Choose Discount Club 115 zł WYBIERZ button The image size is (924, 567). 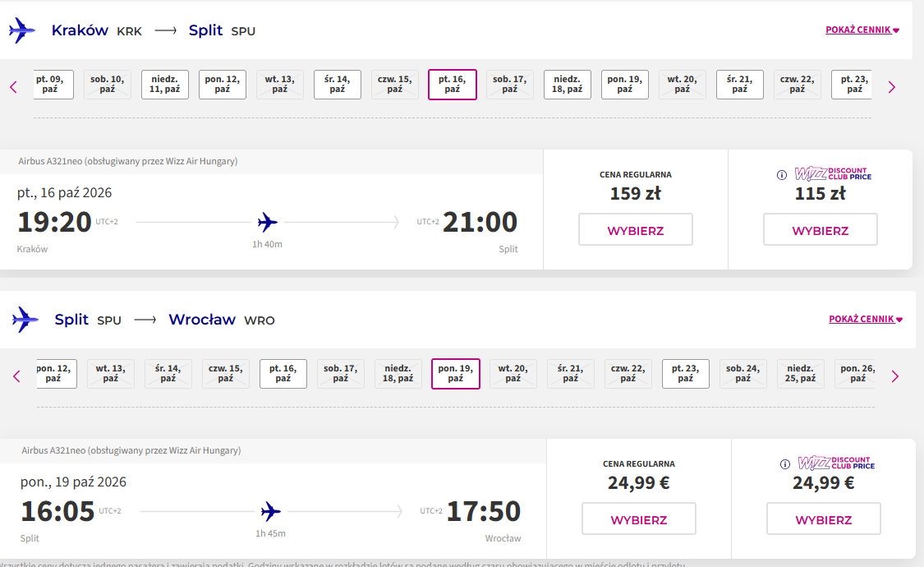pos(821,230)
